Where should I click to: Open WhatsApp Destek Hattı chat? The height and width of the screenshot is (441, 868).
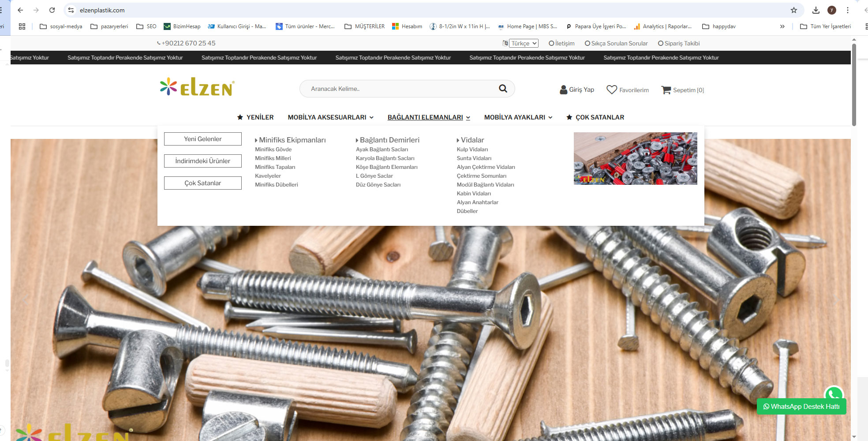point(801,406)
